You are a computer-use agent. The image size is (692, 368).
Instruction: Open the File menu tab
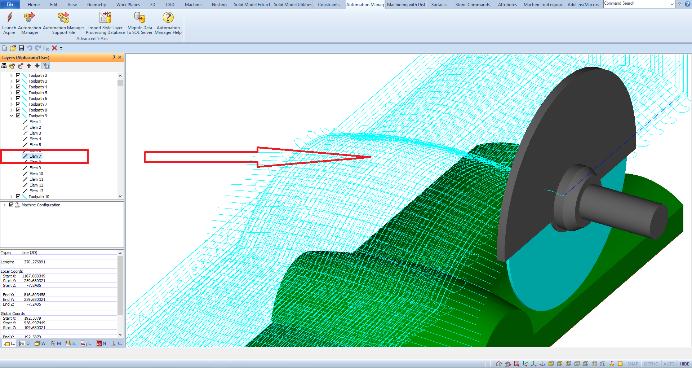[10, 4]
